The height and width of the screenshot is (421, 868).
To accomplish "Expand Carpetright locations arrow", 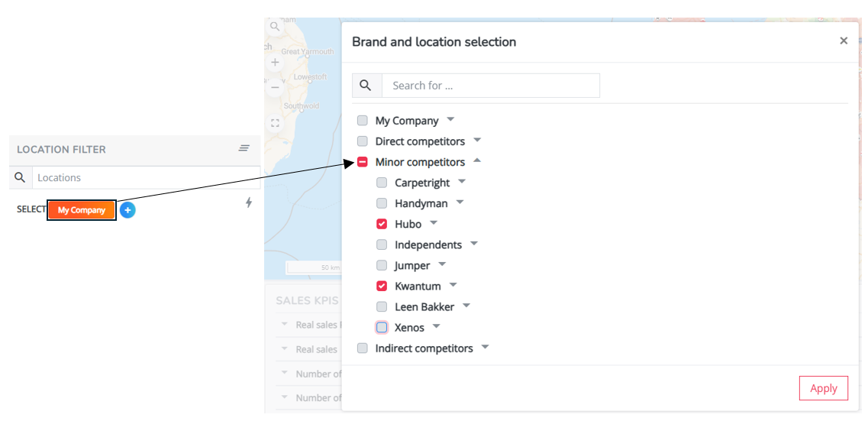I will 462,181.
